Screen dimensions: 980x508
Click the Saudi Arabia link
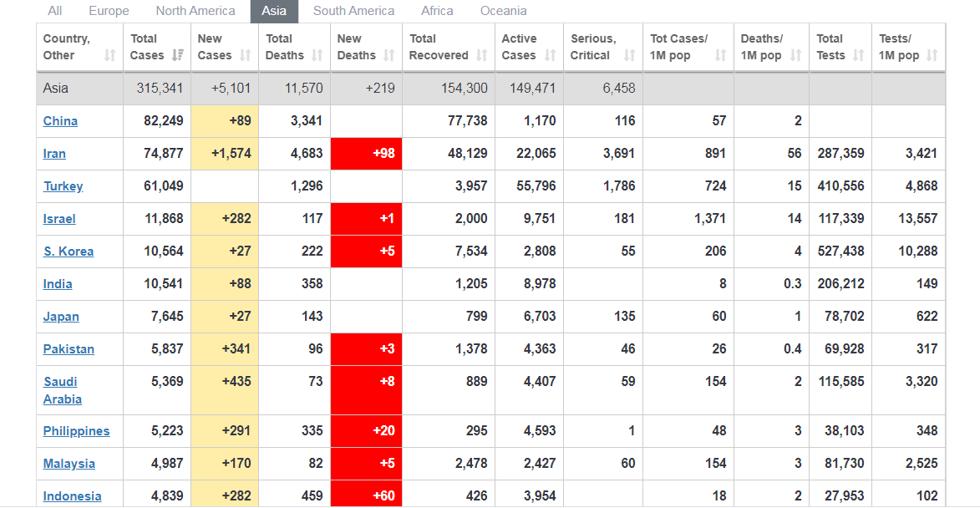(63, 390)
